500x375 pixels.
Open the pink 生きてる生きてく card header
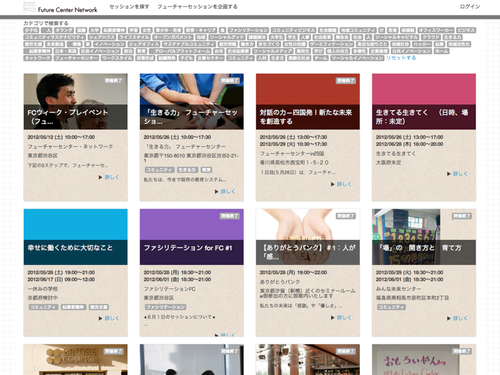click(424, 101)
